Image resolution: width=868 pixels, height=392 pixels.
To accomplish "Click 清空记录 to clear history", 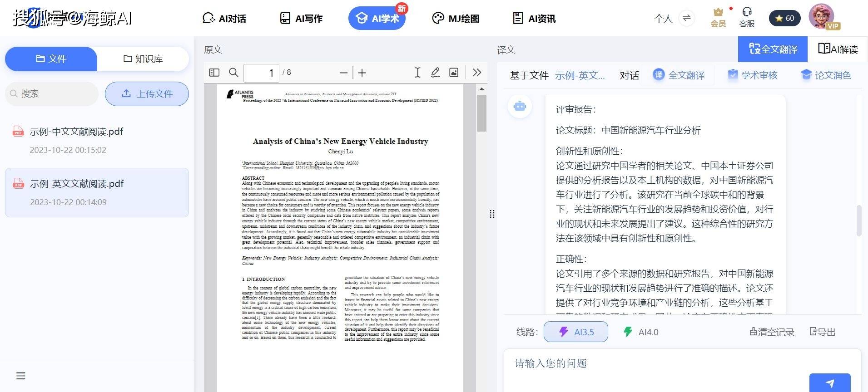I will click(772, 332).
